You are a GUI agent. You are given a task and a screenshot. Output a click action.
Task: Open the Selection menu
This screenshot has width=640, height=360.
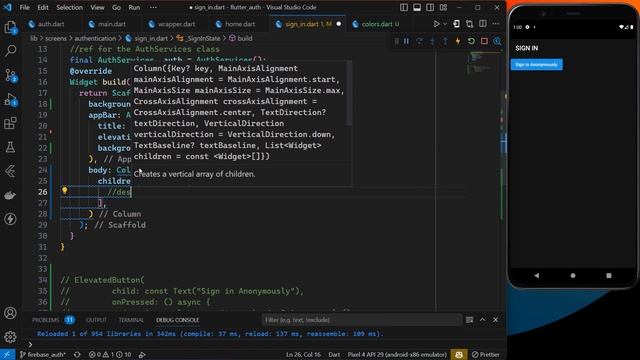click(x=69, y=7)
